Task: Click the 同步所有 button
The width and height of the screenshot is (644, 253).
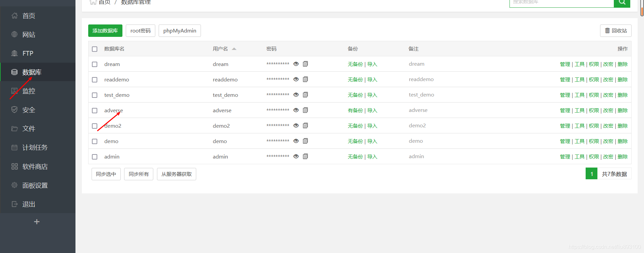Action: [139, 174]
